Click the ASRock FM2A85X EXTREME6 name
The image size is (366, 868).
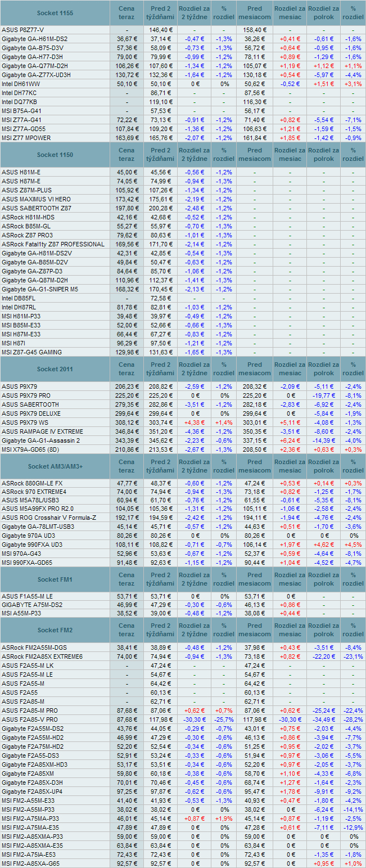pos(42,656)
